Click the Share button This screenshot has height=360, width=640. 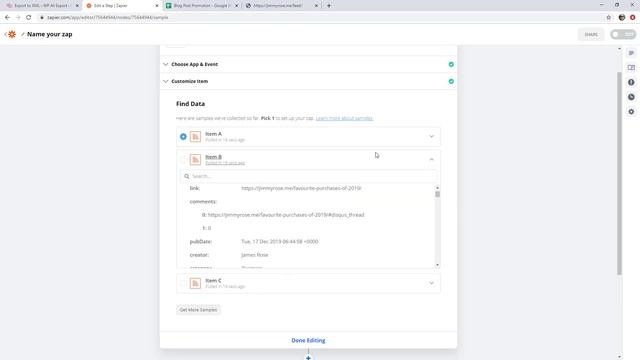(591, 34)
